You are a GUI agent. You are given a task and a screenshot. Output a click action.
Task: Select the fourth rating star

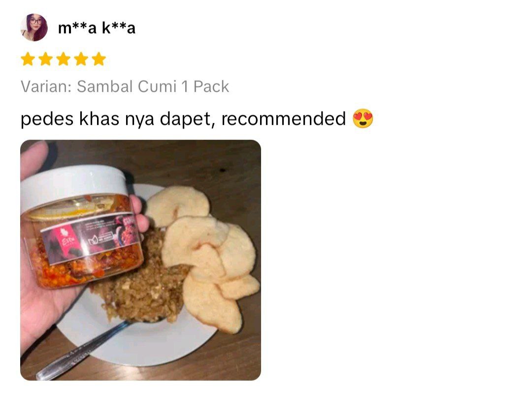[x=81, y=59]
